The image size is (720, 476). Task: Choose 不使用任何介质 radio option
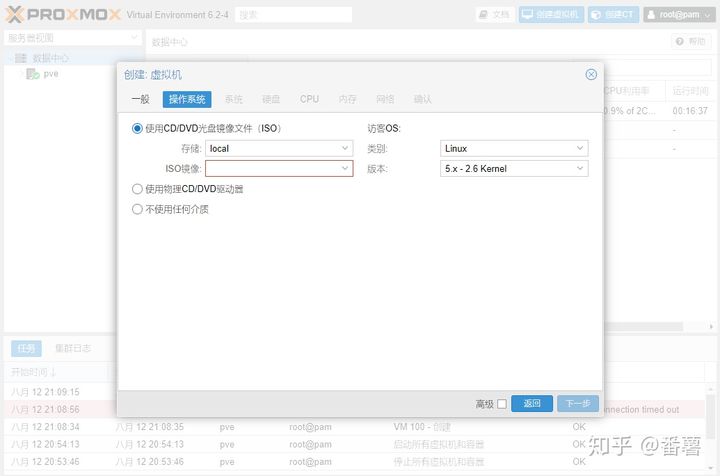tap(138, 209)
